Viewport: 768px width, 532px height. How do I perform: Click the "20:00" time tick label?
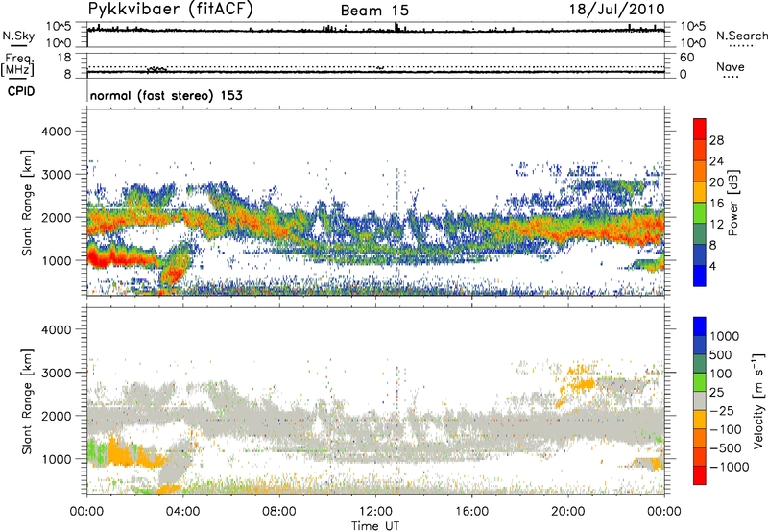click(x=568, y=512)
